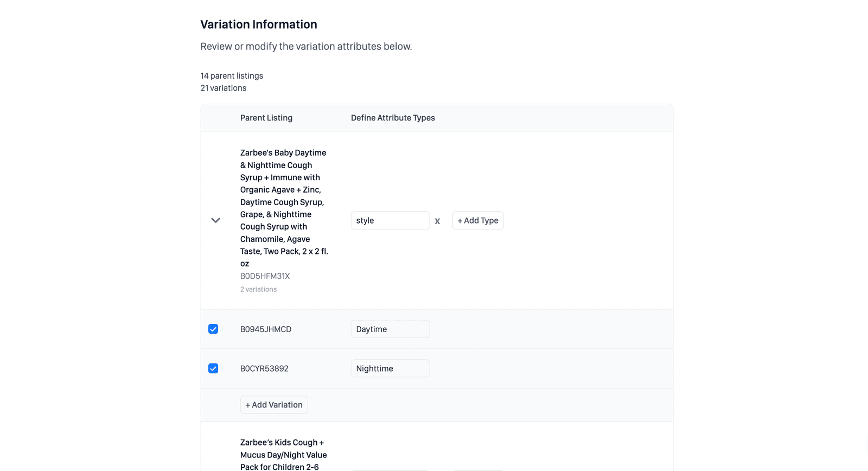Select the B0D5HFM31X parent ASIN text

point(265,276)
